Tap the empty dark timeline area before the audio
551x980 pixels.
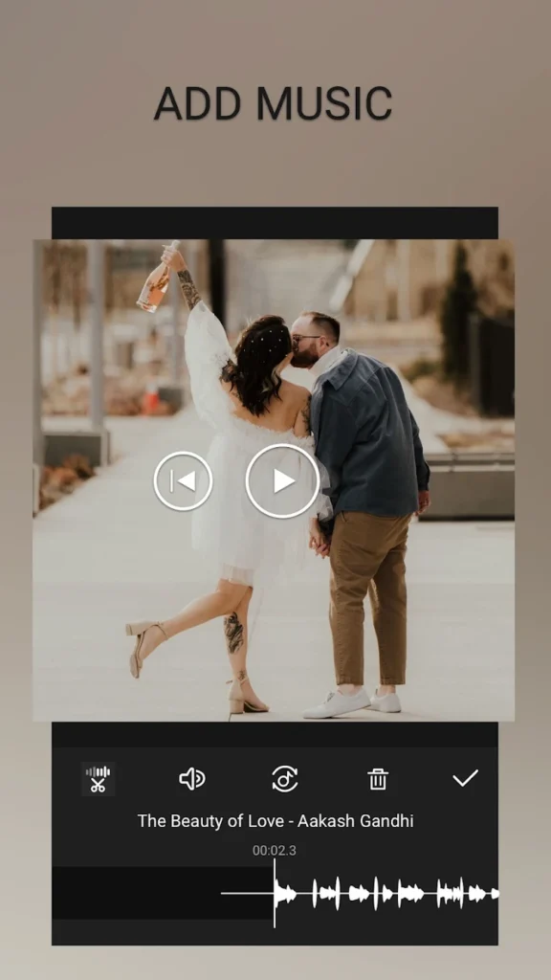136,893
